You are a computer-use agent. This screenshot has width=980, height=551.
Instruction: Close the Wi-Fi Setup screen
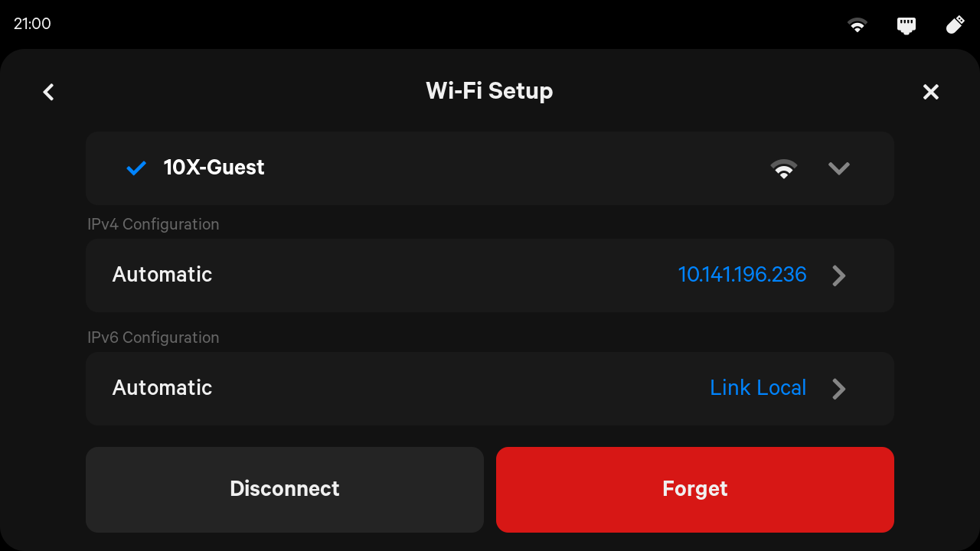pyautogui.click(x=930, y=92)
